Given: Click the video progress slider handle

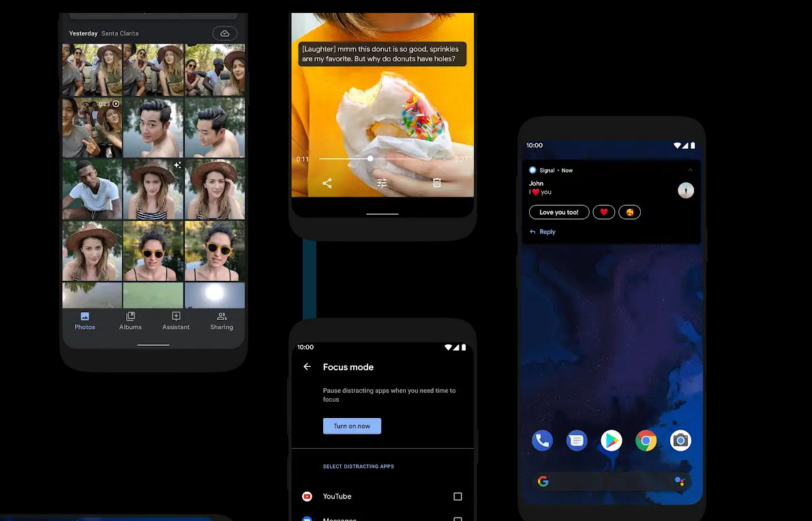Looking at the screenshot, I should [370, 158].
